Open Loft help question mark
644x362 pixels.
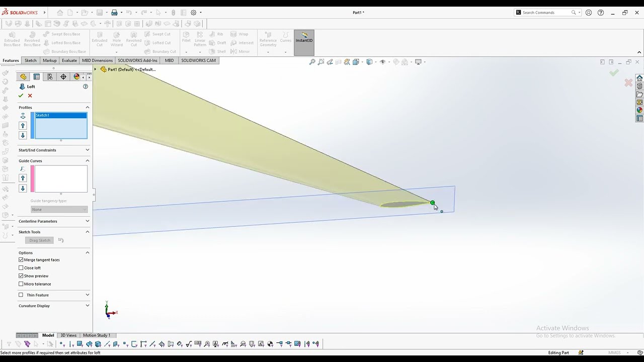click(x=86, y=86)
